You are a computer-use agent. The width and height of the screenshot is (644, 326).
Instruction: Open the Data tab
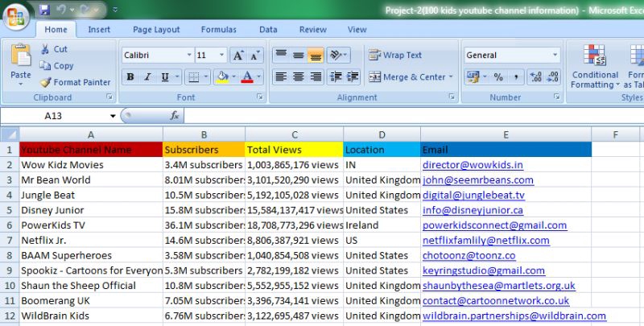tap(268, 30)
